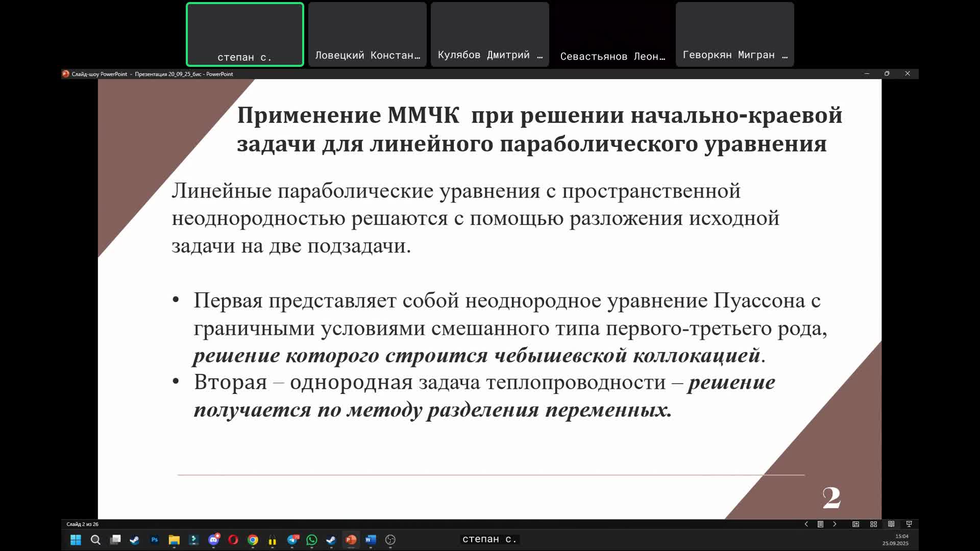Image resolution: width=980 pixels, height=551 pixels.
Task: Select Ловецкий Констан… participant tile
Action: [x=367, y=35]
